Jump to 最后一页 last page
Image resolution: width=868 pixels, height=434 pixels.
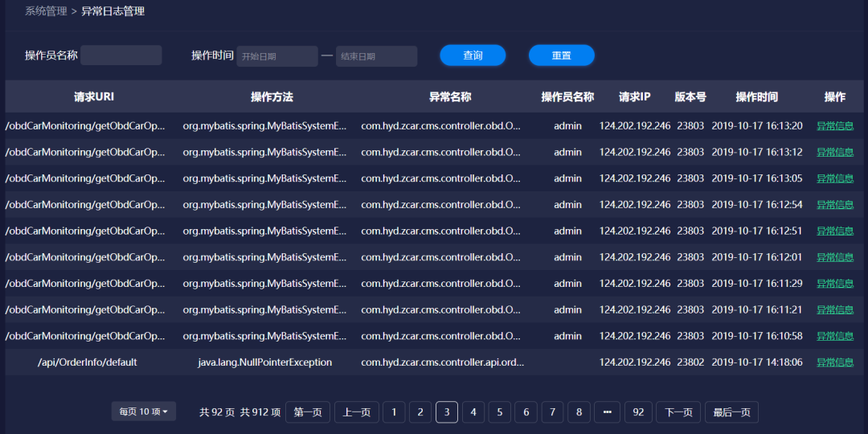[x=732, y=412]
